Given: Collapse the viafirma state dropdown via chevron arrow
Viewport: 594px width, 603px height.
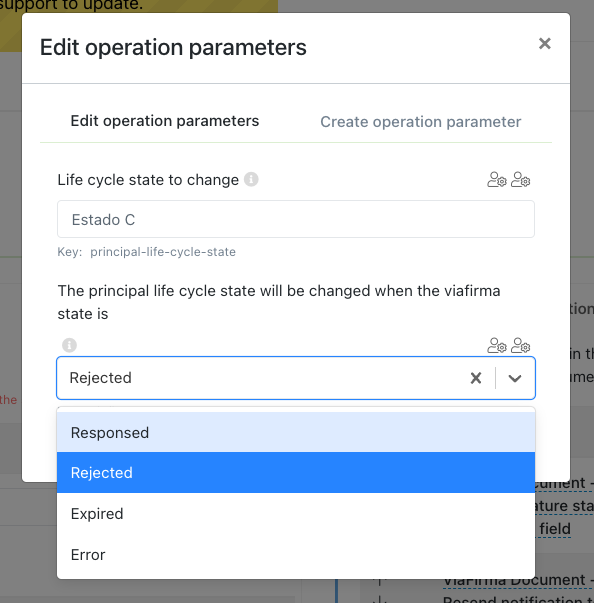Looking at the screenshot, I should click(x=515, y=378).
